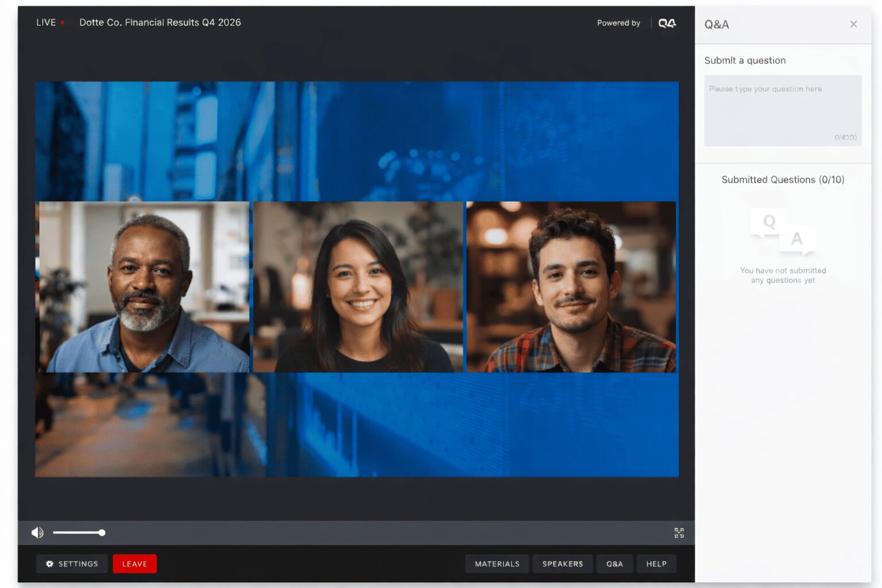Open the Help section
Image resolution: width=882 pixels, height=588 pixels.
pos(656,563)
